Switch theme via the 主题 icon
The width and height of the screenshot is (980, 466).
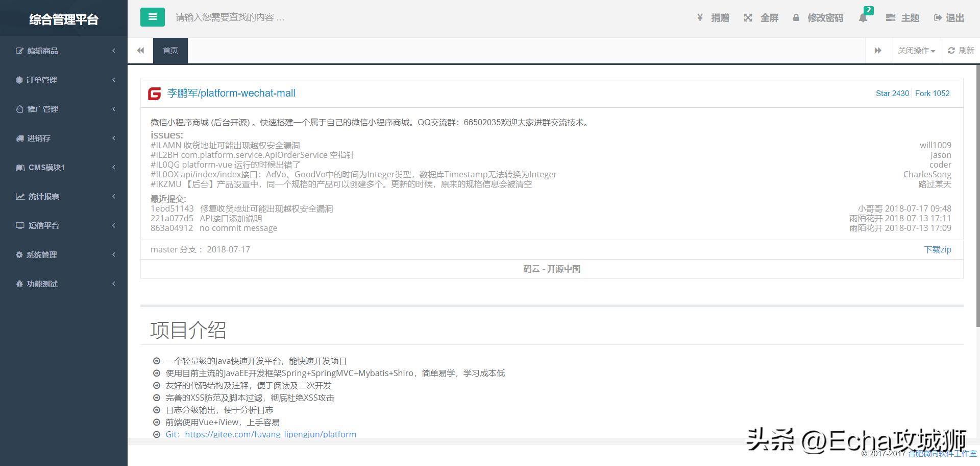click(902, 17)
